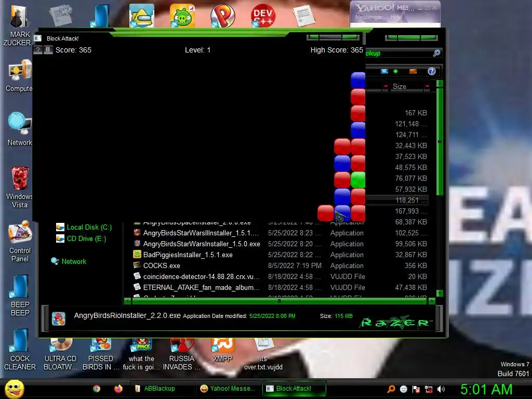Click the network tray icon
This screenshot has width=532, height=399.
coord(429,389)
